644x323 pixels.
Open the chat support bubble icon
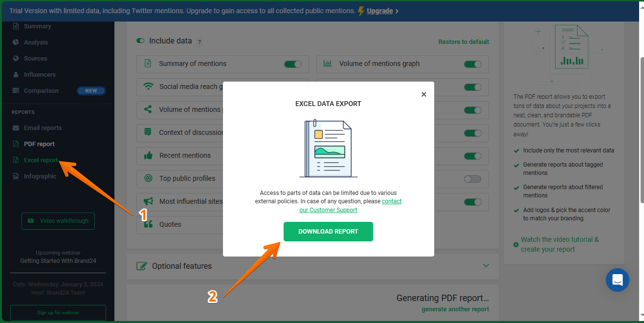click(617, 280)
